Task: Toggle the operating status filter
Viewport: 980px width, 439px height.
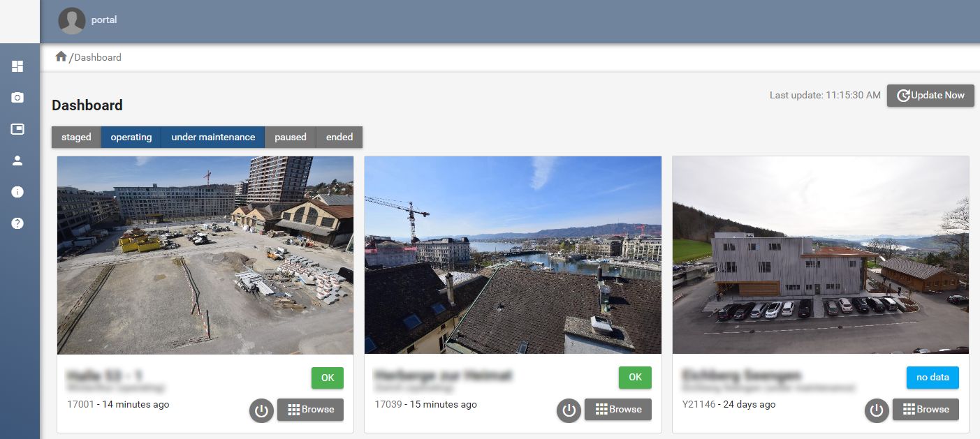Action: pyautogui.click(x=131, y=137)
